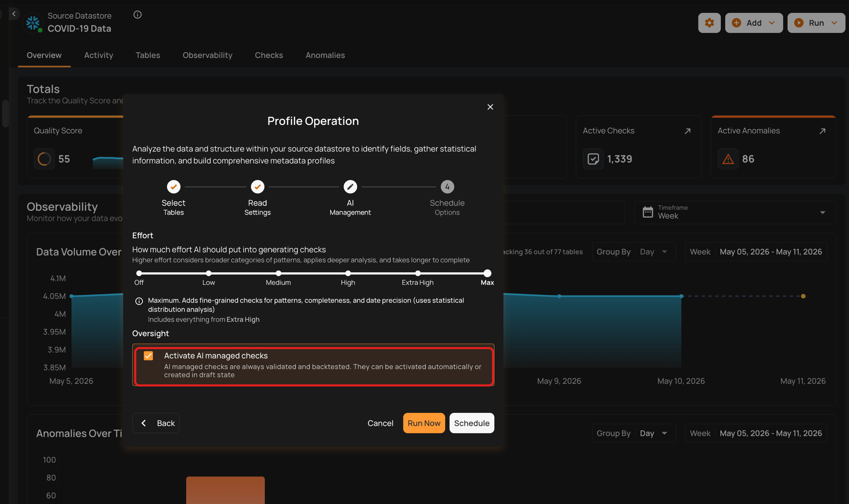Click the Quality Score 55 value
This screenshot has width=849, height=504.
(64, 159)
